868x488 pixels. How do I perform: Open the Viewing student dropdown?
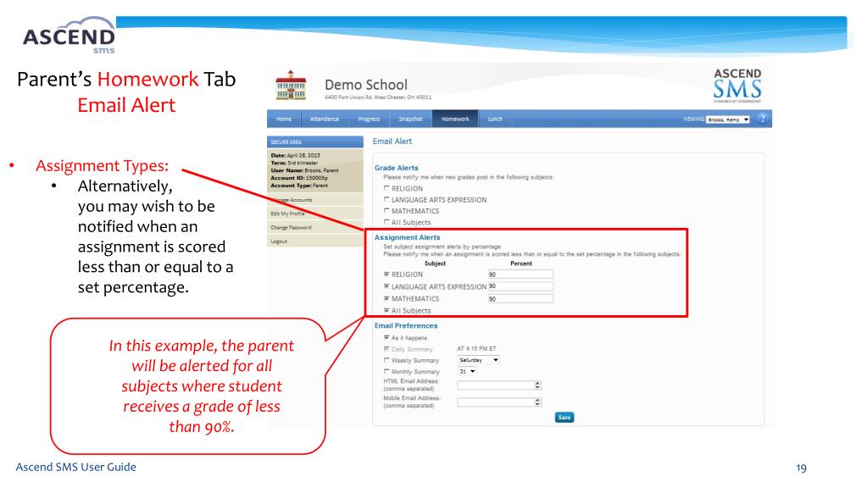point(728,119)
